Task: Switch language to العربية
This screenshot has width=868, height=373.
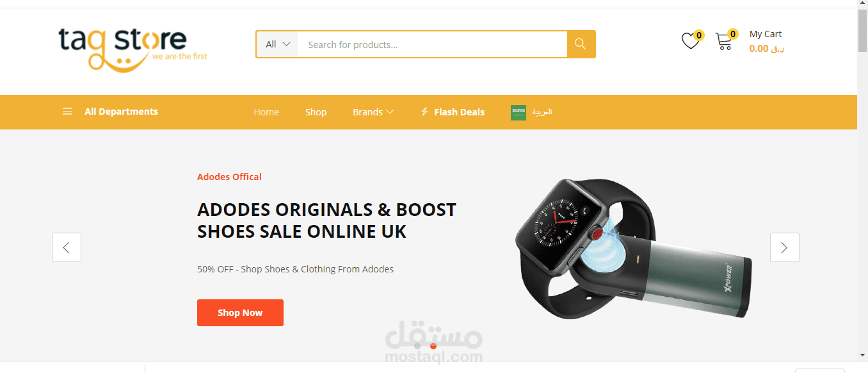Action: [542, 112]
